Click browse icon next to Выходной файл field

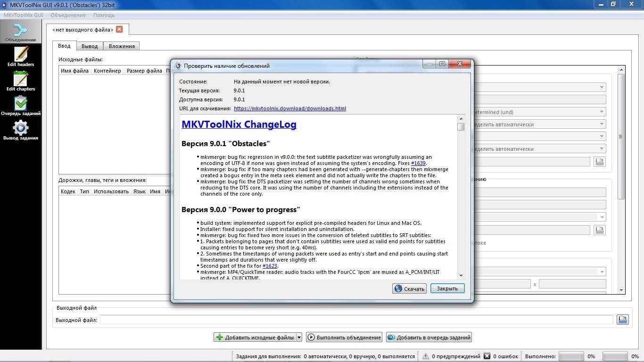[623, 320]
